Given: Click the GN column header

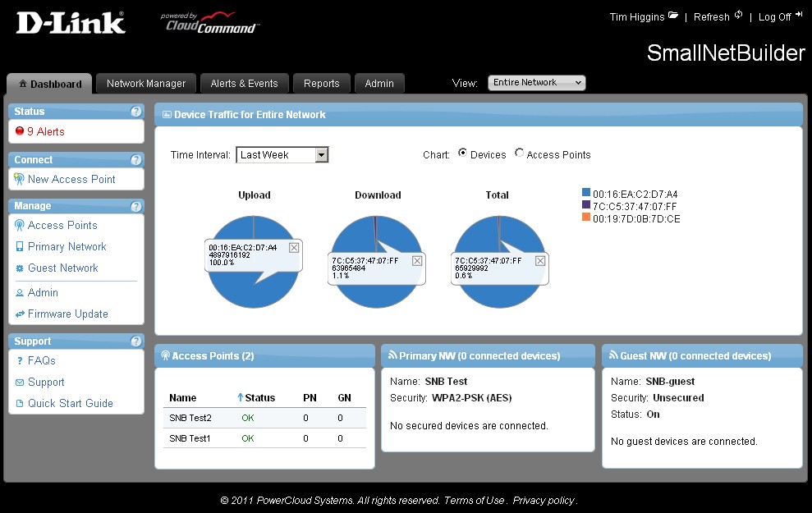Looking at the screenshot, I should (344, 397).
